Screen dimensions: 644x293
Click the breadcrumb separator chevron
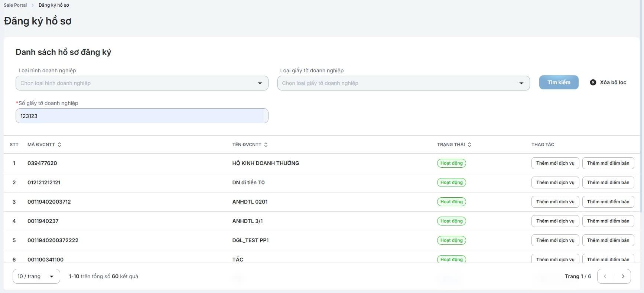point(33,5)
